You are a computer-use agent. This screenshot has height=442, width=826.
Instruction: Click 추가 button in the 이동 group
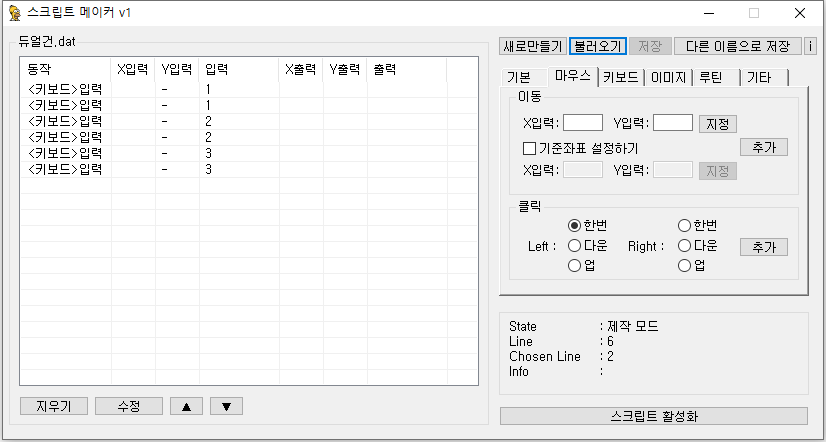tap(764, 147)
